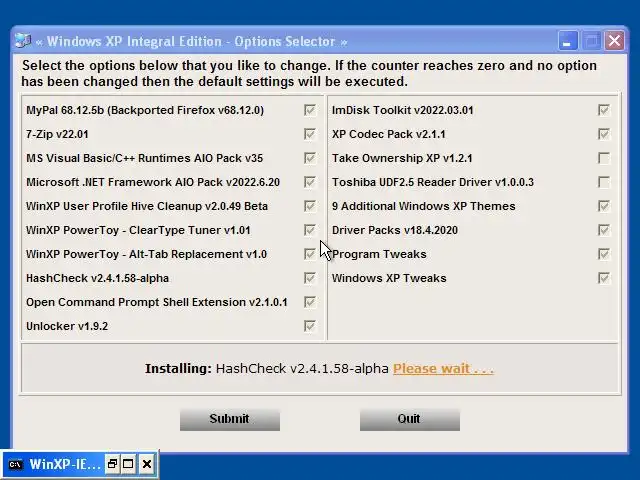The image size is (640, 480).
Task: Click the Take Ownership XP v1.2.1 label
Action: point(402,158)
